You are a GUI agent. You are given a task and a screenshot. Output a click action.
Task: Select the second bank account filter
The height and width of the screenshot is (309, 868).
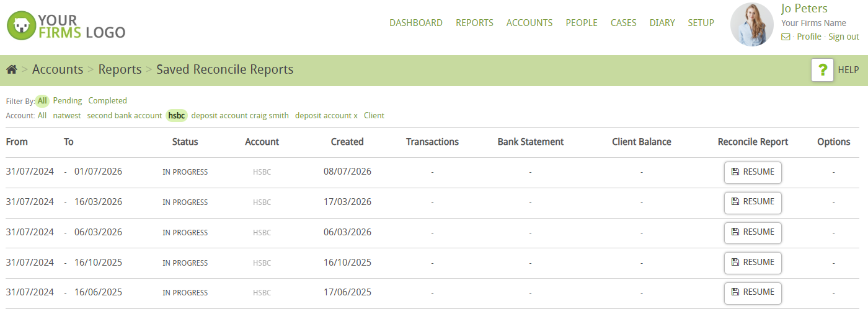(x=125, y=115)
